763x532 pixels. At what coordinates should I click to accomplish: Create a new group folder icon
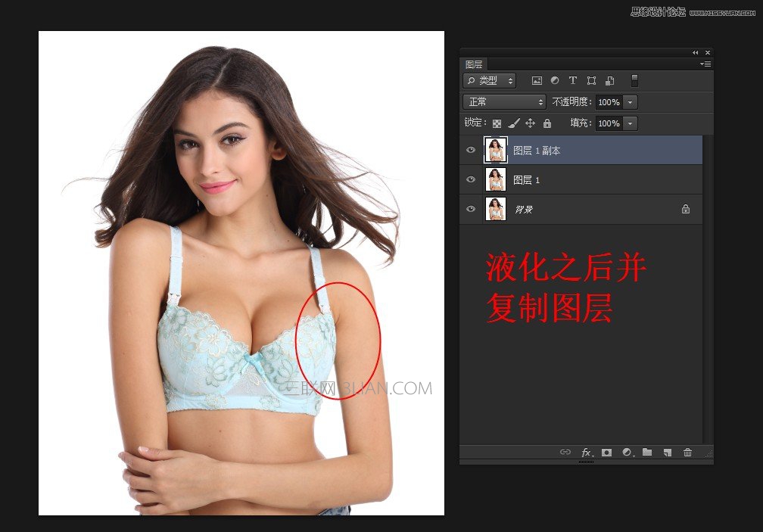647,453
